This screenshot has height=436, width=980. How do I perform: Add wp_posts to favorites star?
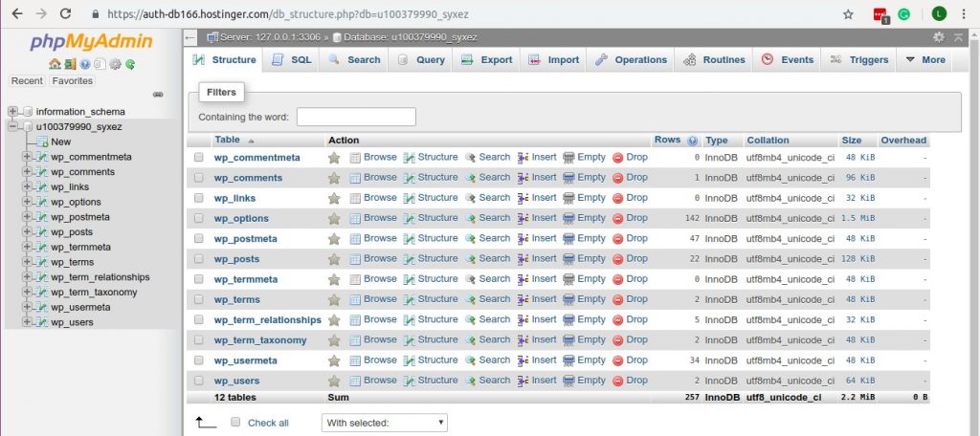coord(334,258)
